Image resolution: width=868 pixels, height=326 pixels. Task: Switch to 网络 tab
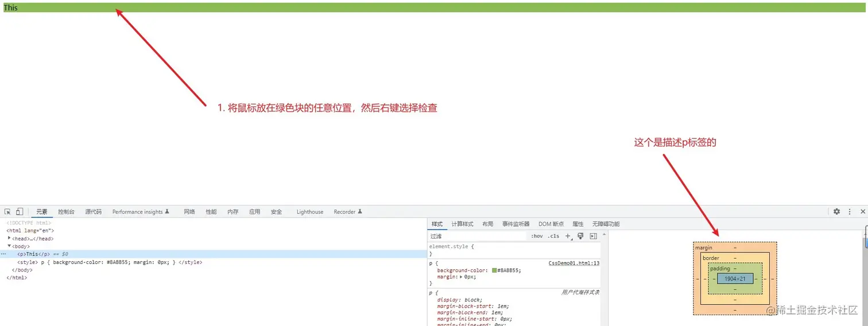[x=189, y=212]
